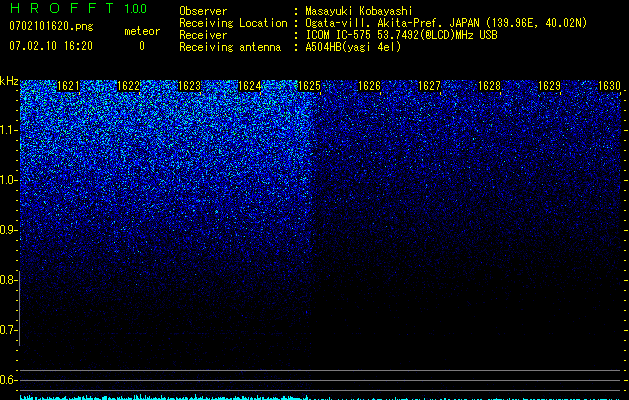Click the 1627 time marker

(x=429, y=86)
